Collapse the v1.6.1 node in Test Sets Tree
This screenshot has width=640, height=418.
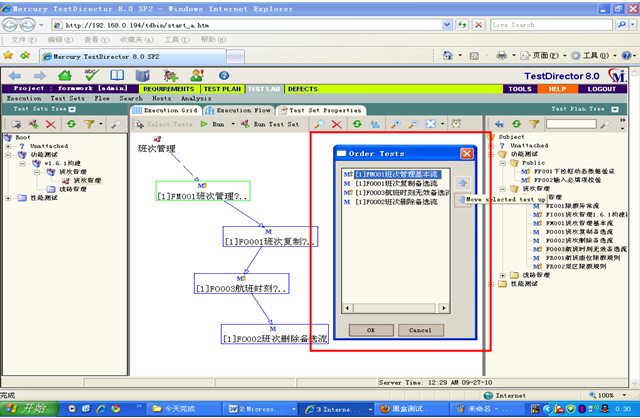click(x=23, y=163)
